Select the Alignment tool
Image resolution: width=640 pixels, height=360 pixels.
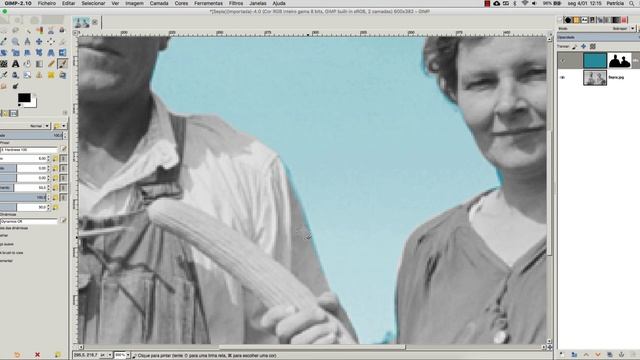coord(51,41)
